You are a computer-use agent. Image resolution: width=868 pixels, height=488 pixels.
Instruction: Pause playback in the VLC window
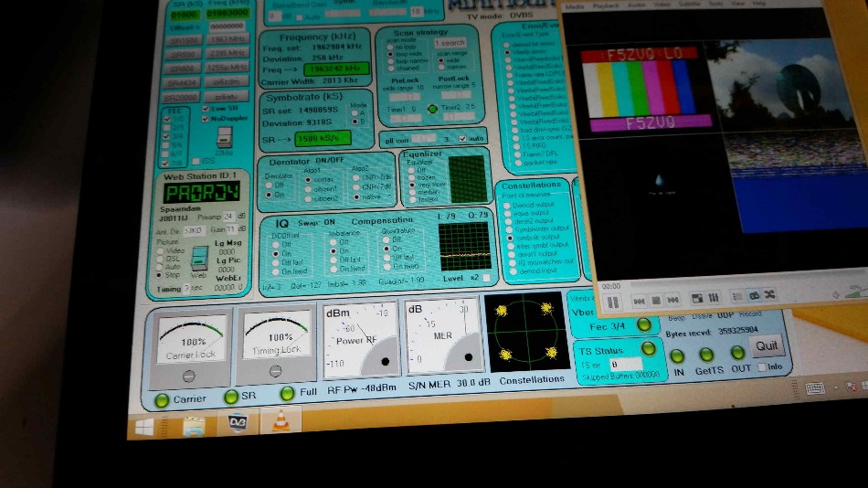[x=613, y=302]
